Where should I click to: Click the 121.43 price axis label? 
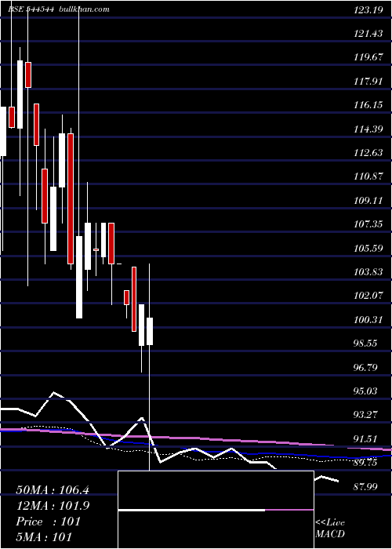pyautogui.click(x=368, y=34)
